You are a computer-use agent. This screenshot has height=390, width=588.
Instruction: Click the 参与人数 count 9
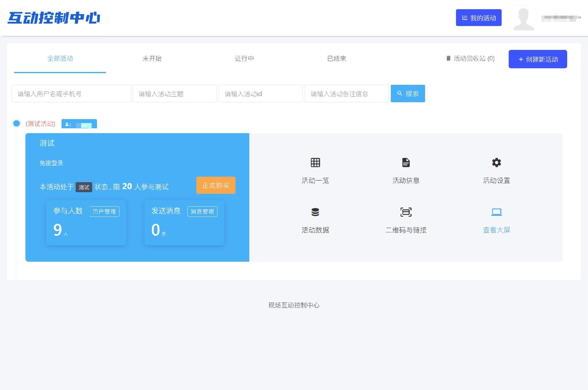[x=58, y=230]
